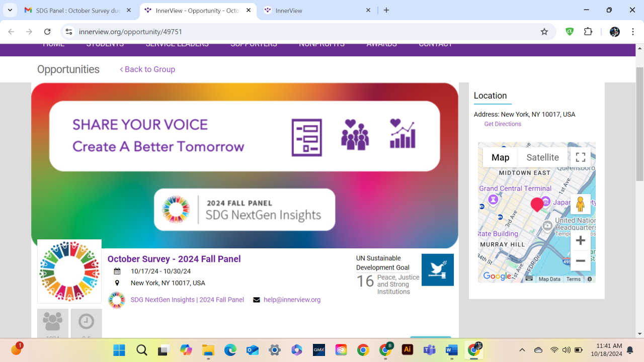Open the green shield extension

pyautogui.click(x=570, y=32)
